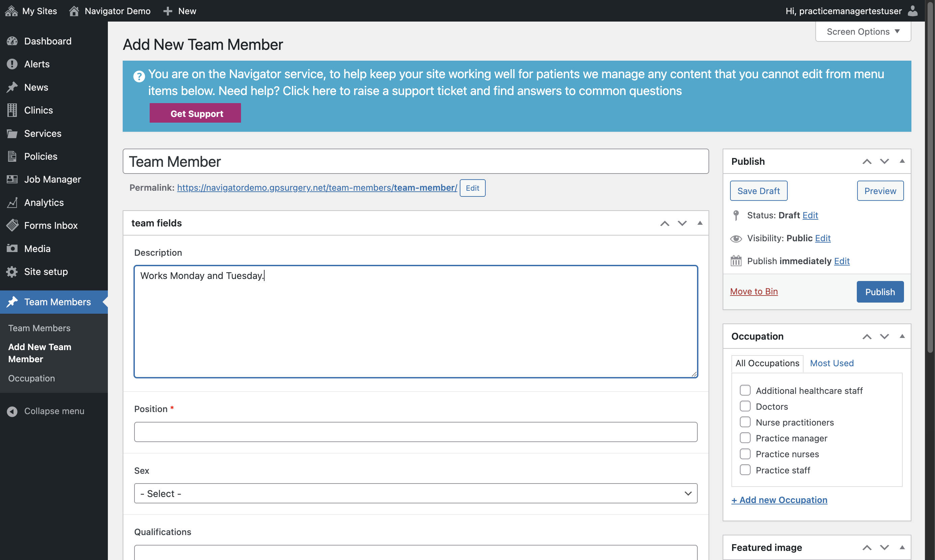
Task: Click the Job Manager icon
Action: pyautogui.click(x=12, y=179)
